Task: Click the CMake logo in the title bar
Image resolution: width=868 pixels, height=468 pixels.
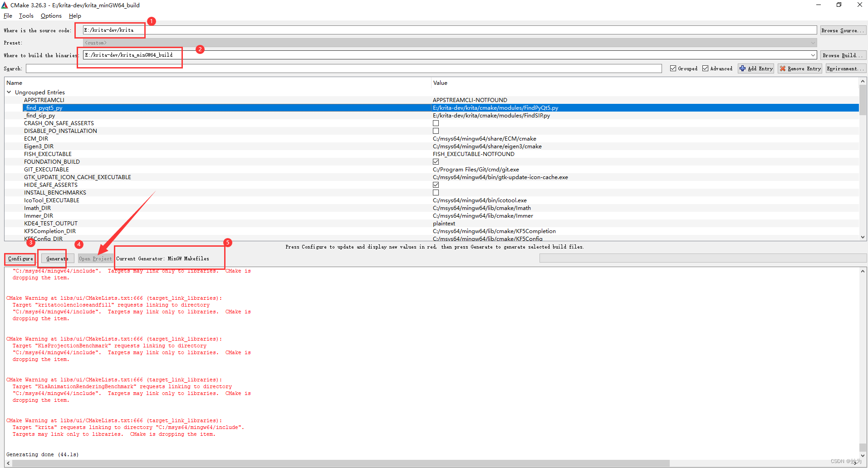Action: click(x=5, y=5)
